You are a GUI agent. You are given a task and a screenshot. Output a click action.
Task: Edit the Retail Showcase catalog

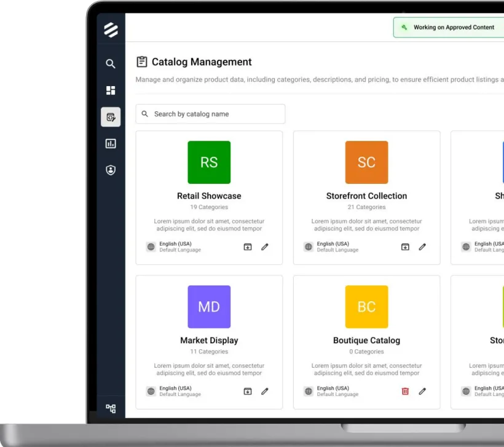(264, 247)
